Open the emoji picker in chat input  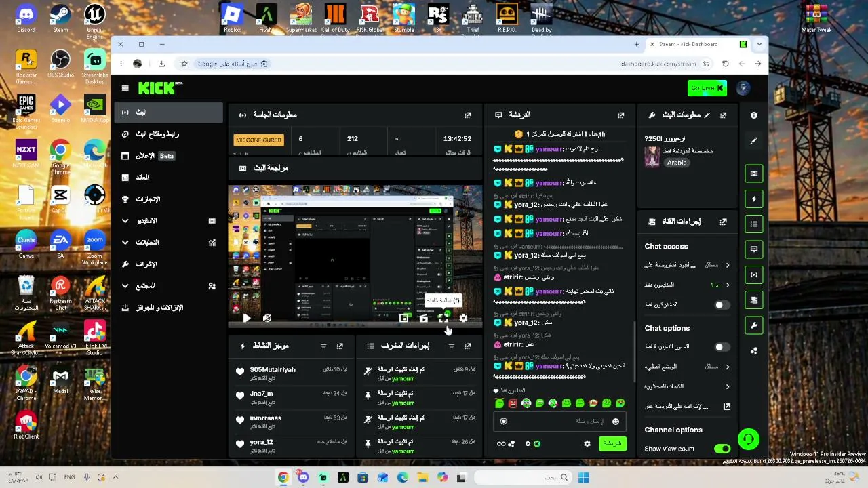tap(616, 422)
